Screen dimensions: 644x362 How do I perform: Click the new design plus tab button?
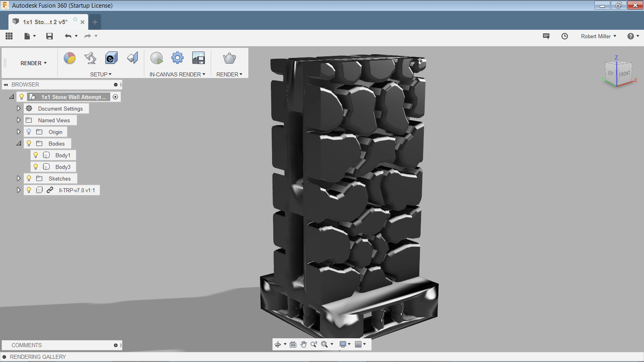pos(95,22)
